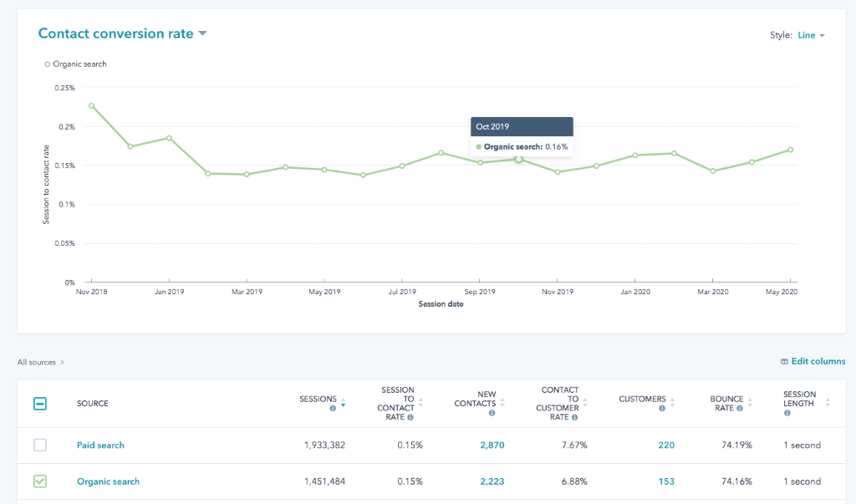The width and height of the screenshot is (856, 504).
Task: Click the Nov 2018 data point on chart
Action: pos(92,106)
